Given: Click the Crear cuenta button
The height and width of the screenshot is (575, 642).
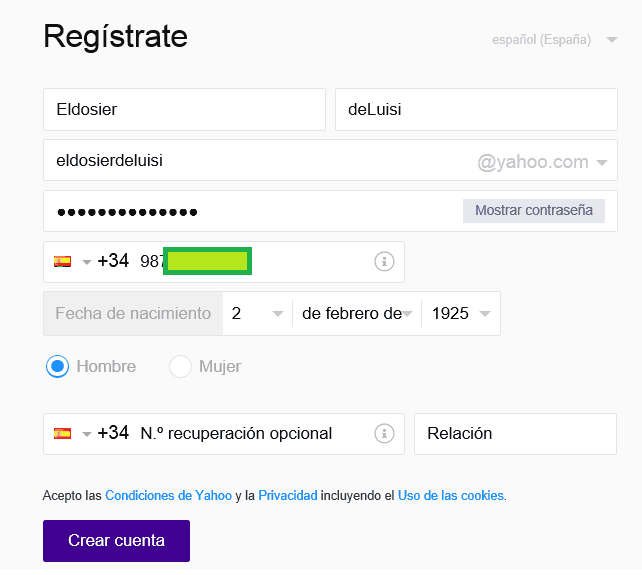Looking at the screenshot, I should click(x=116, y=540).
